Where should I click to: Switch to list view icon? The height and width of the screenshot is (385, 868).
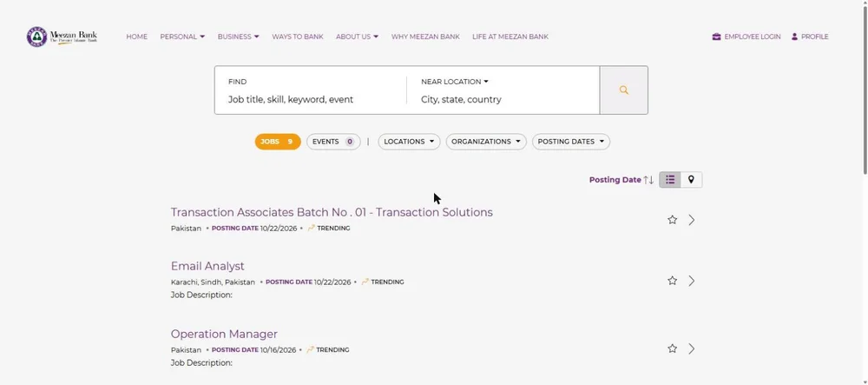tap(670, 180)
